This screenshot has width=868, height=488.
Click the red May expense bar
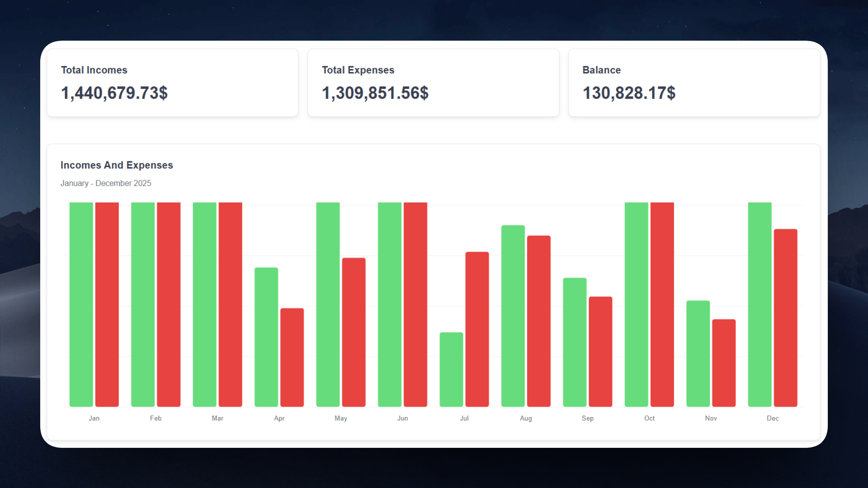coord(354,332)
